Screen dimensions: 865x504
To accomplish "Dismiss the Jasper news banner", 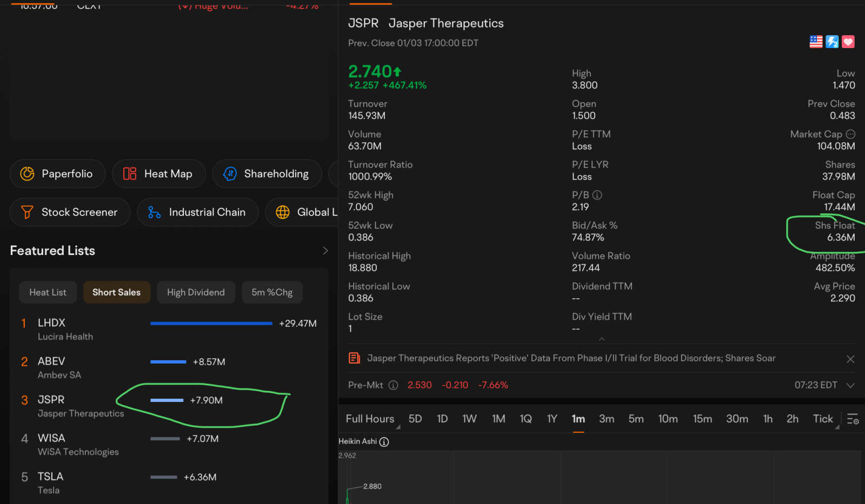I will click(x=850, y=359).
